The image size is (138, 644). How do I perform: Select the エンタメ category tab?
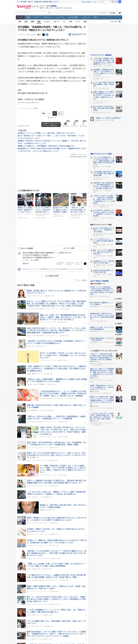pyautogui.click(x=47, y=21)
